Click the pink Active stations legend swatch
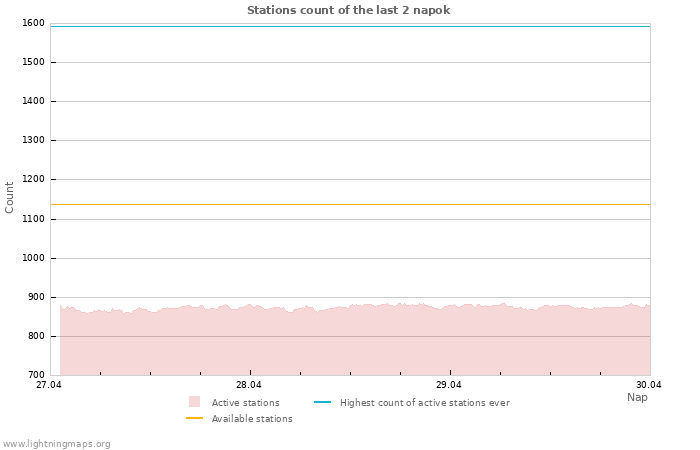Viewport: 700px width, 450px height. tap(194, 402)
